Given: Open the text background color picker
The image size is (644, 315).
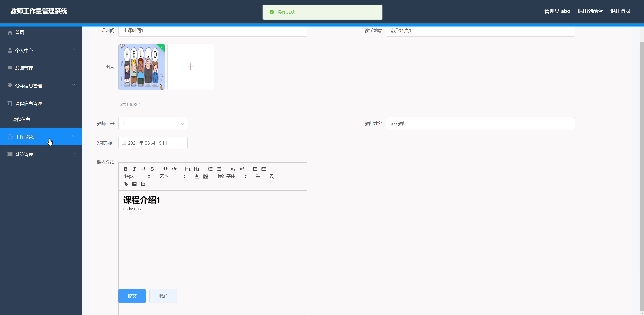Looking at the screenshot, I should [x=206, y=176].
